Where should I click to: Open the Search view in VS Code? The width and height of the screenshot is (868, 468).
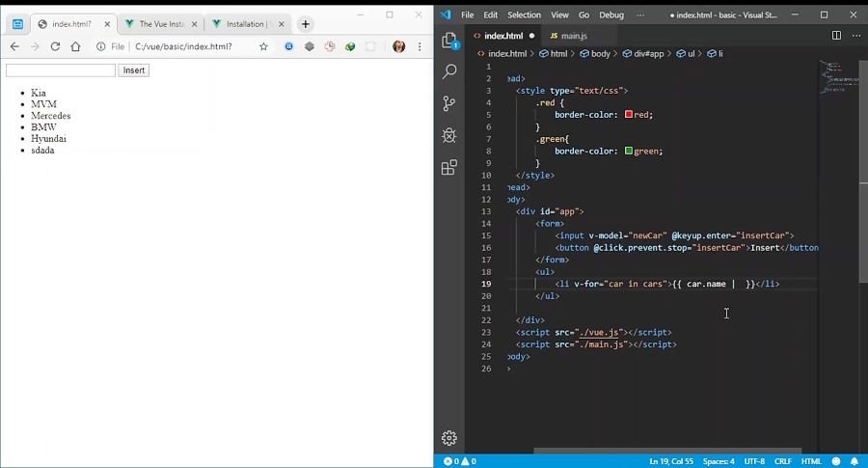pos(449,71)
